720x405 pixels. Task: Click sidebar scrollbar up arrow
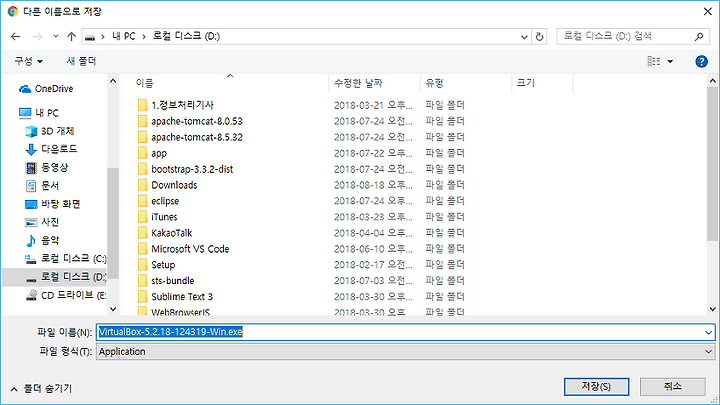(113, 81)
